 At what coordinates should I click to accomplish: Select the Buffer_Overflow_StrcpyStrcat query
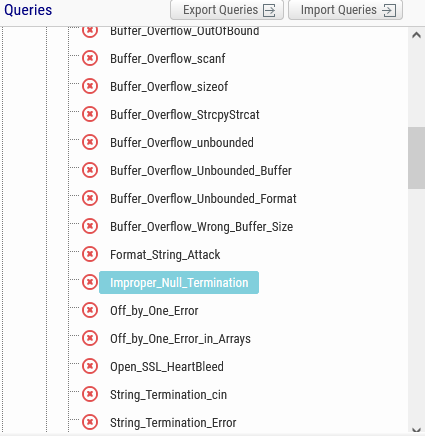185,115
